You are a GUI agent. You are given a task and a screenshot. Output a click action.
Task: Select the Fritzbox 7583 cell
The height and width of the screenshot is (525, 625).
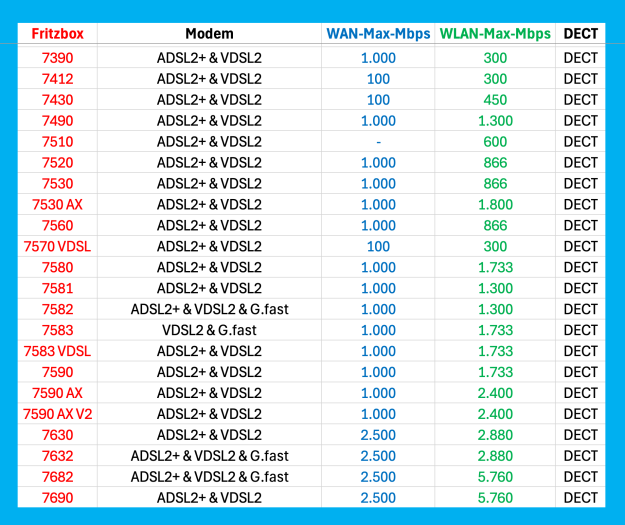[x=57, y=330]
